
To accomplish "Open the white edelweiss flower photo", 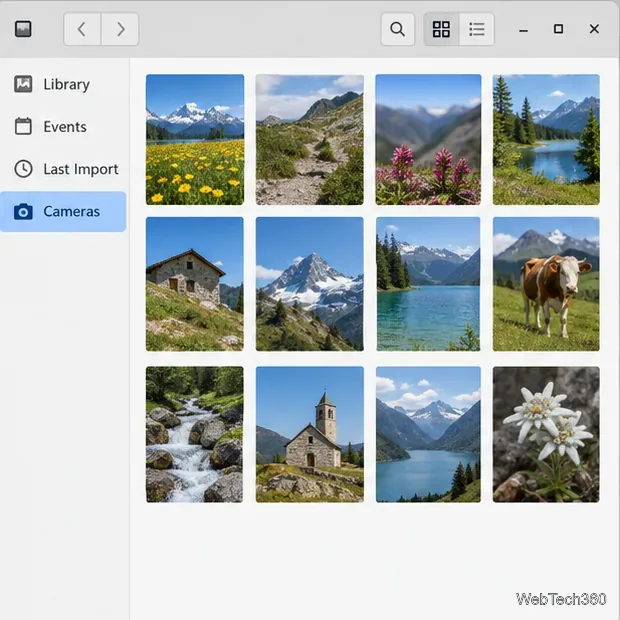I will tap(546, 434).
